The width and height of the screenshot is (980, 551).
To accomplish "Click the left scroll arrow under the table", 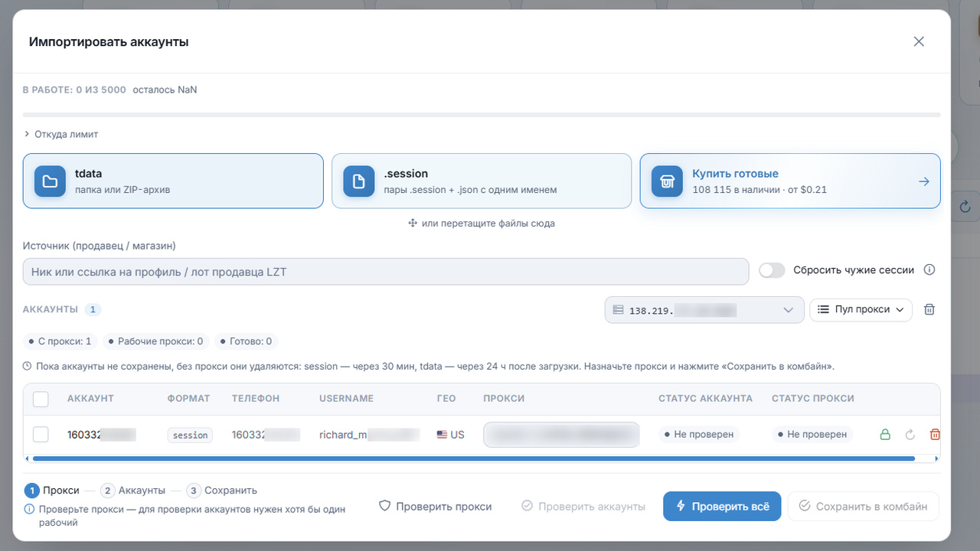I will pos(27,458).
